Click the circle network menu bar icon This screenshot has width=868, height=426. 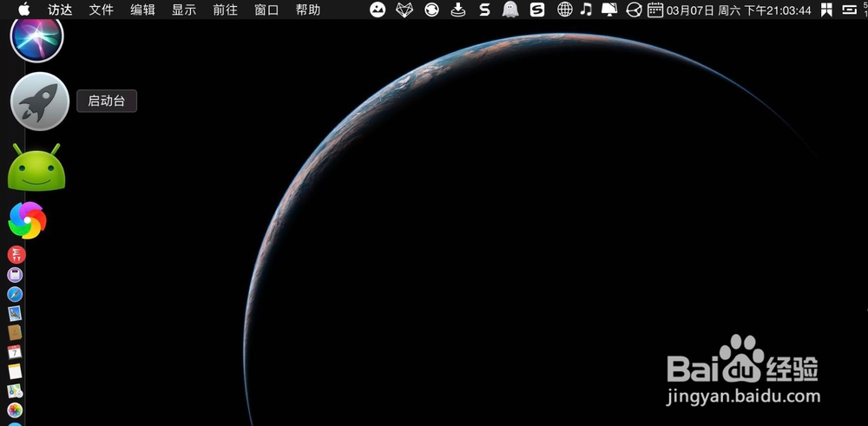(634, 10)
